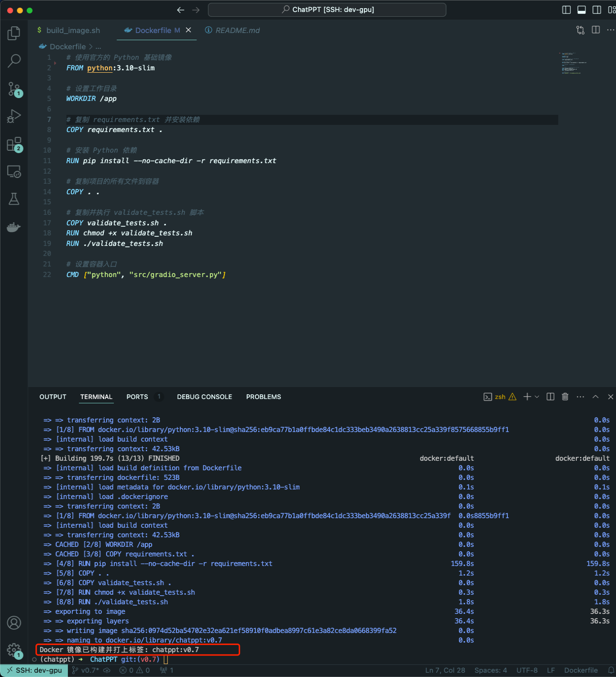Viewport: 616px width, 677px height.
Task: Close the bottom panel
Action: coord(610,397)
